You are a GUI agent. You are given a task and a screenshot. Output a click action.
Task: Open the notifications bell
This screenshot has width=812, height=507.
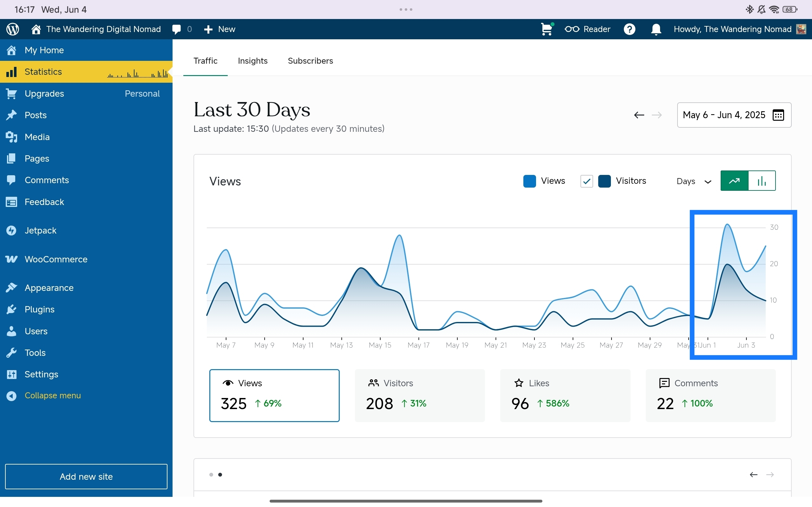click(656, 29)
